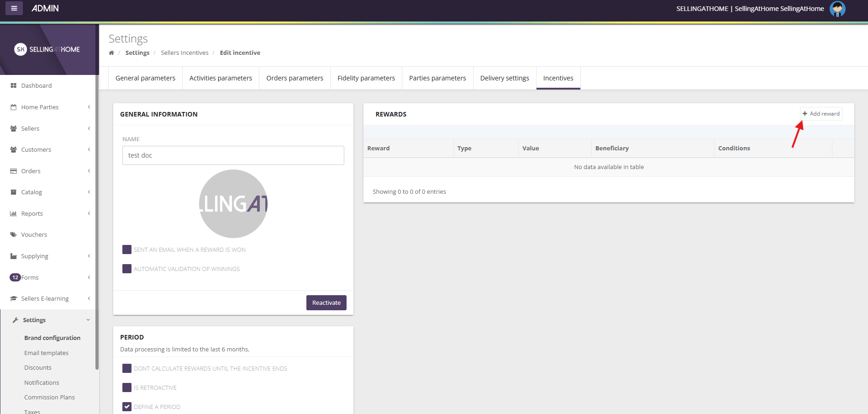The height and width of the screenshot is (414, 868).
Task: Click the Orders card icon
Action: 13,171
